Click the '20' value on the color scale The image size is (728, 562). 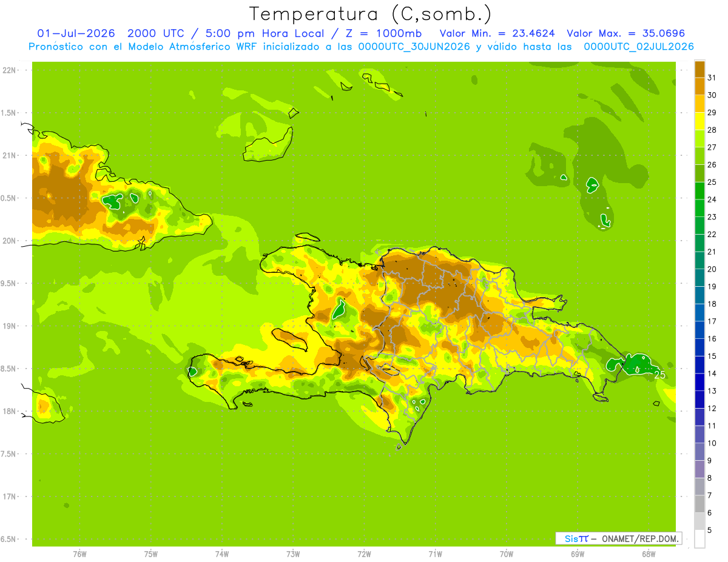712,269
